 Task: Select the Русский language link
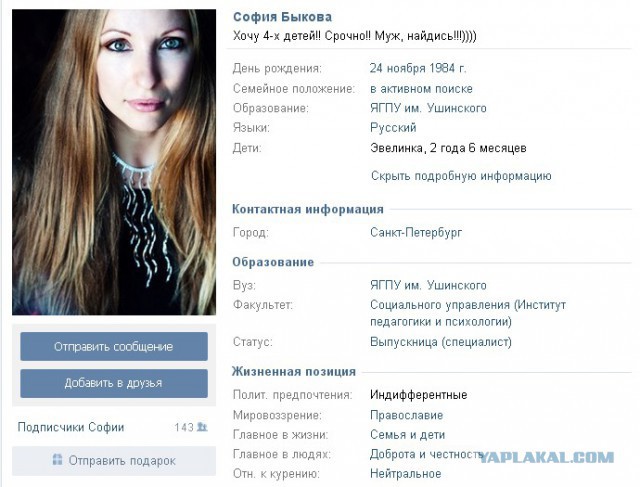click(x=393, y=128)
